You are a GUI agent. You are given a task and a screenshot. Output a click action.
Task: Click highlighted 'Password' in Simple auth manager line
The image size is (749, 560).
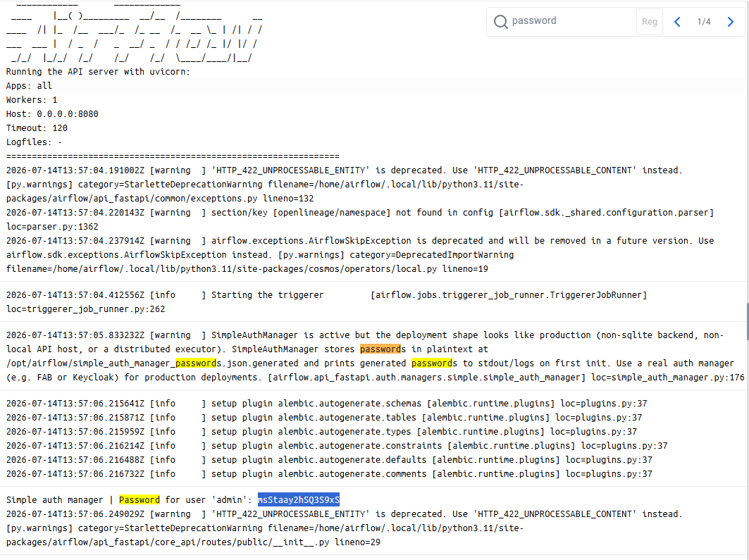point(140,500)
